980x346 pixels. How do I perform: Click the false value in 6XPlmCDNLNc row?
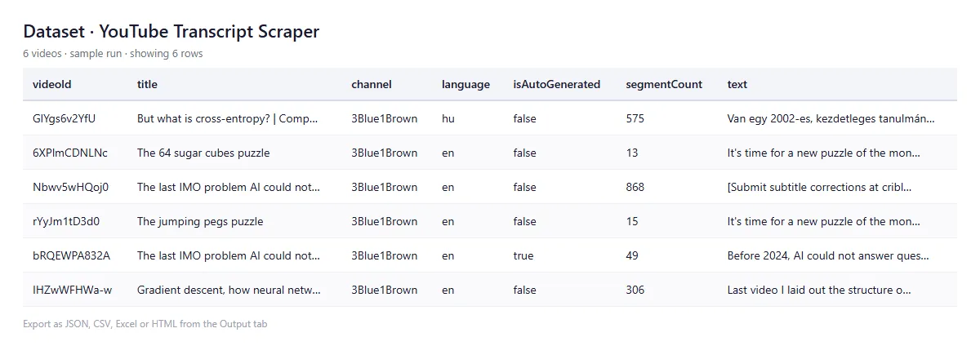[525, 153]
